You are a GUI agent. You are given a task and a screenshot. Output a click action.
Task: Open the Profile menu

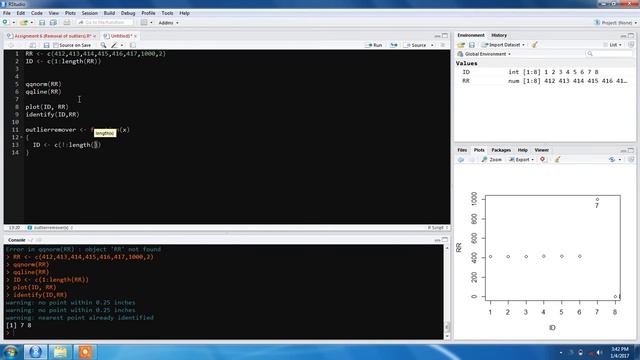(x=148, y=13)
